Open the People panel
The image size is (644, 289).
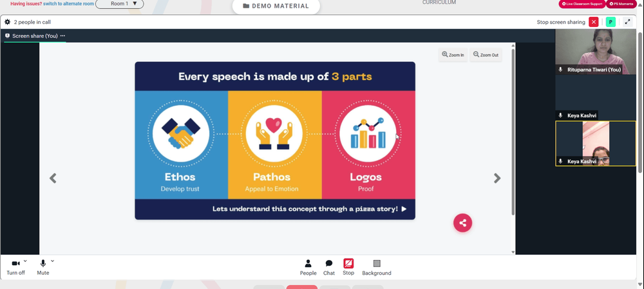pyautogui.click(x=308, y=267)
